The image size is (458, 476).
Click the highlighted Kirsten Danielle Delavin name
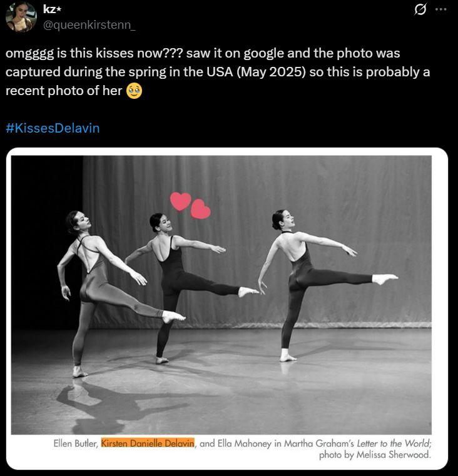pos(148,443)
